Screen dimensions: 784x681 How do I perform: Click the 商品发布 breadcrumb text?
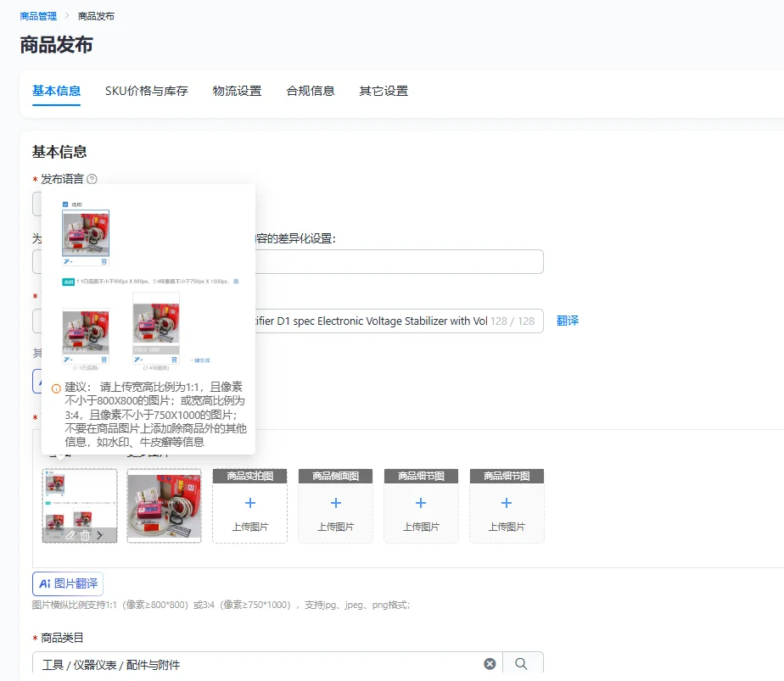coord(96,16)
